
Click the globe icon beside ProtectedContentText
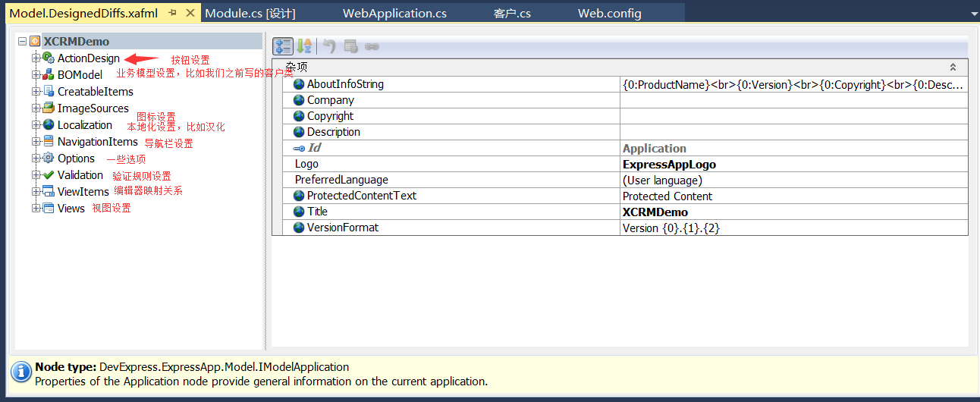pos(299,196)
